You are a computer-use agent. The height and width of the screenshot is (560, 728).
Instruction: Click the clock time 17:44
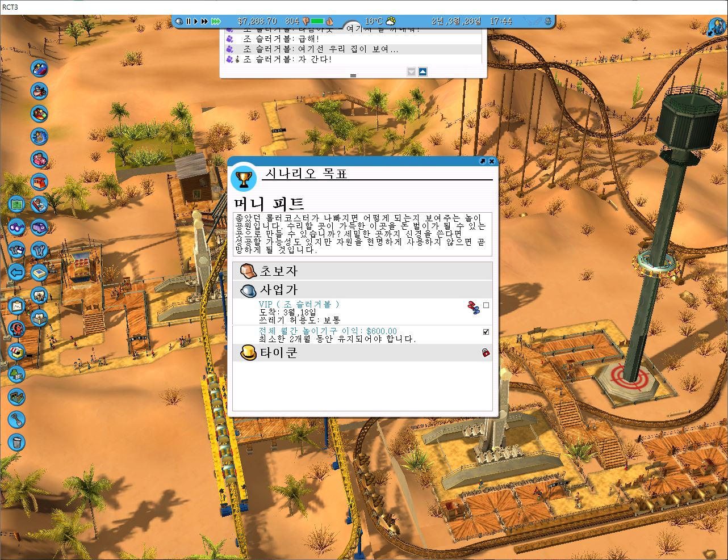coord(500,22)
